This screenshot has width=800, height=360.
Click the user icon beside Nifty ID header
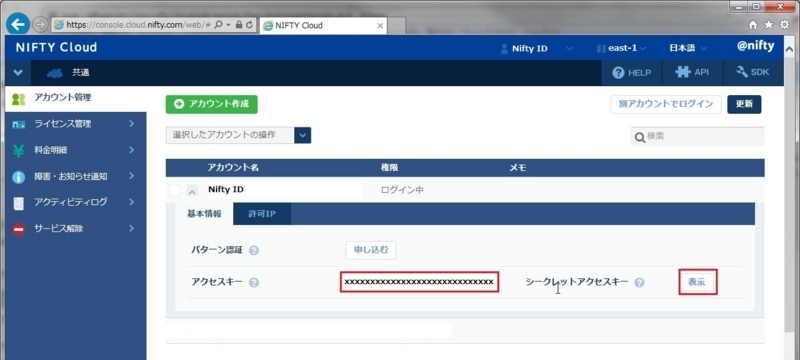[505, 49]
